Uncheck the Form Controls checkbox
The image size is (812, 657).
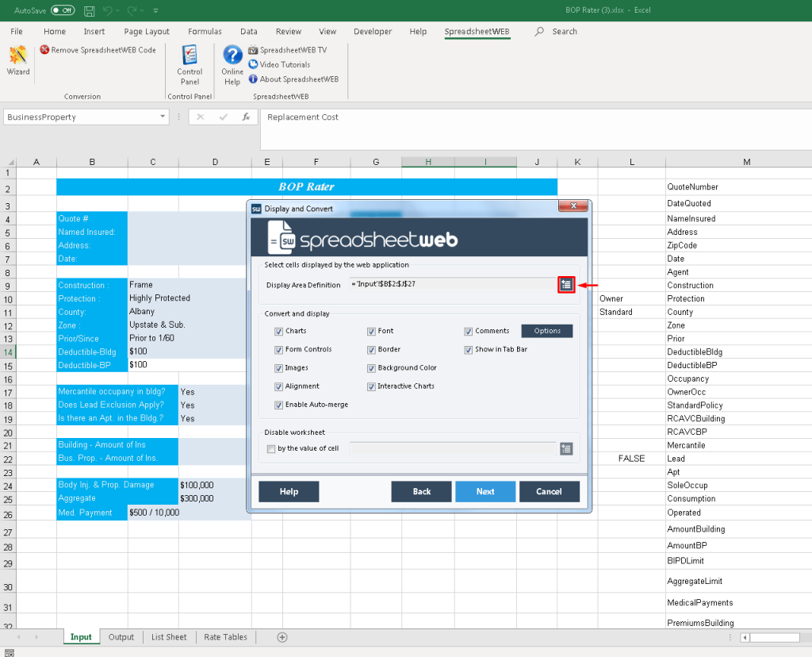(278, 350)
